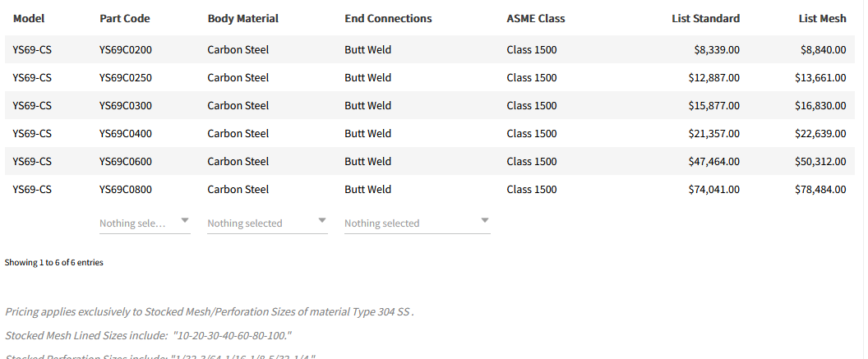Sort by the List Mesh column header
The image size is (868, 359).
pos(822,18)
